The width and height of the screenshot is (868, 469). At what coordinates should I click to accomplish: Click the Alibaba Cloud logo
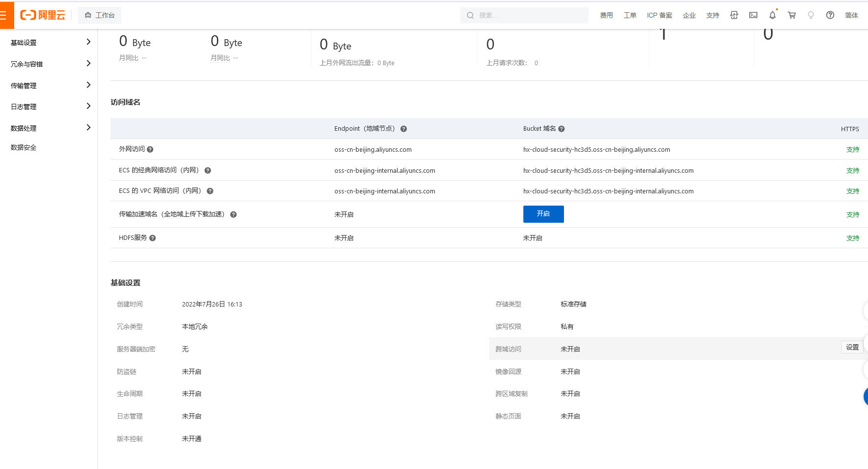point(43,15)
